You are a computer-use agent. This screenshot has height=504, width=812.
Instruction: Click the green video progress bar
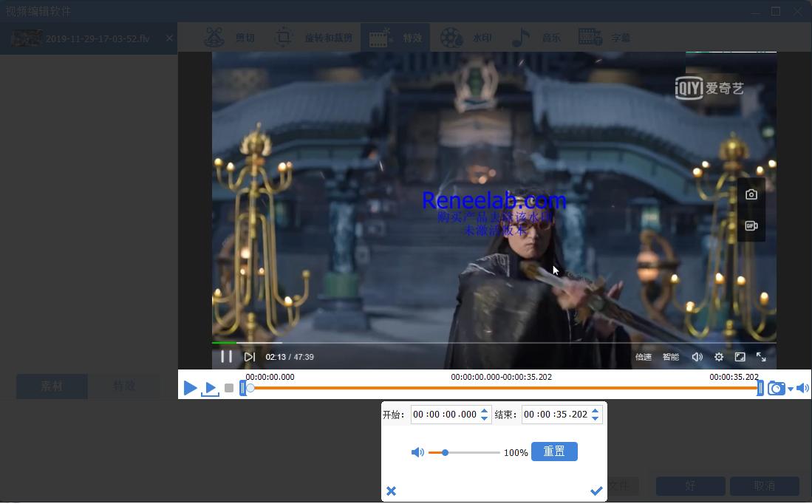tap(224, 342)
